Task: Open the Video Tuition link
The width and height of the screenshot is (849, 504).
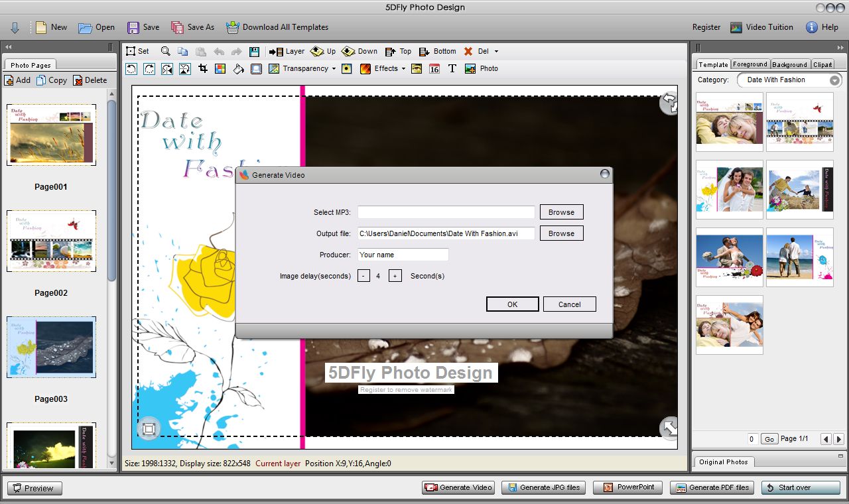Action: coord(761,27)
